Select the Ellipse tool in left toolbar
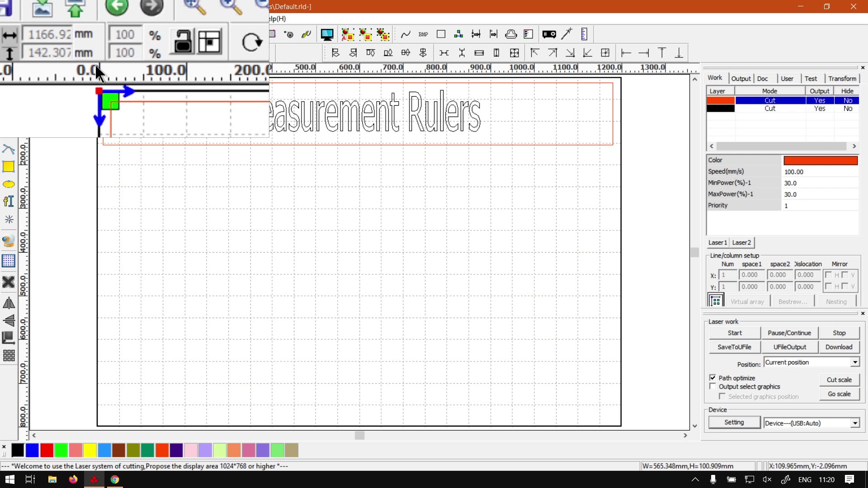The width and height of the screenshot is (868, 488). [x=9, y=184]
